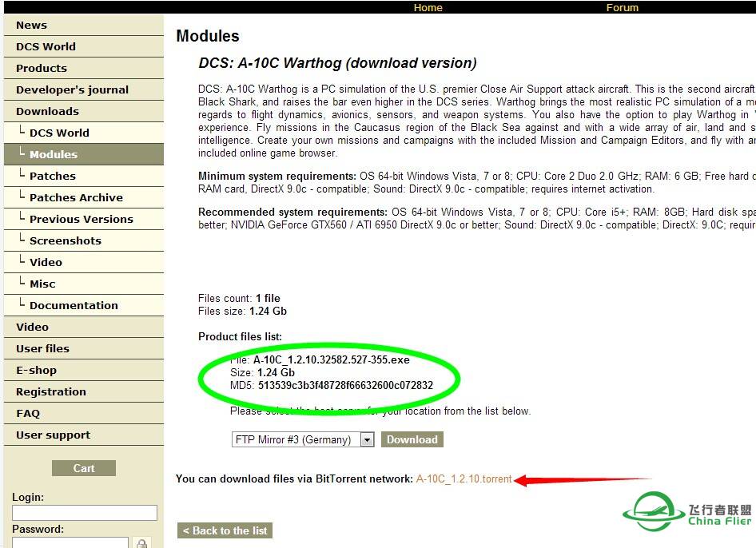Screen dimensions: 756x548
Task: Focus the Login input field
Action: coord(85,512)
